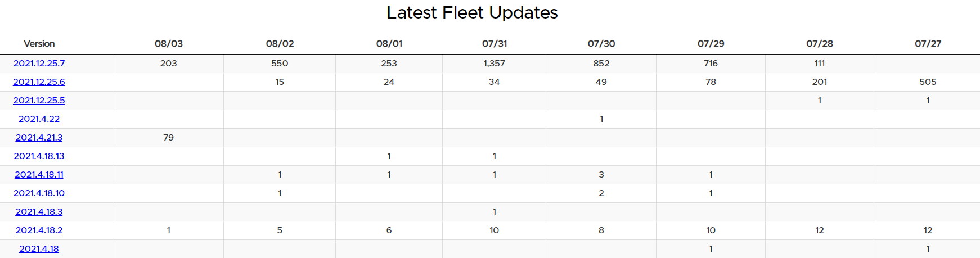The height and width of the screenshot is (258, 980).
Task: Click the 79 cell for 2021.4.21.3
Action: pyautogui.click(x=168, y=138)
